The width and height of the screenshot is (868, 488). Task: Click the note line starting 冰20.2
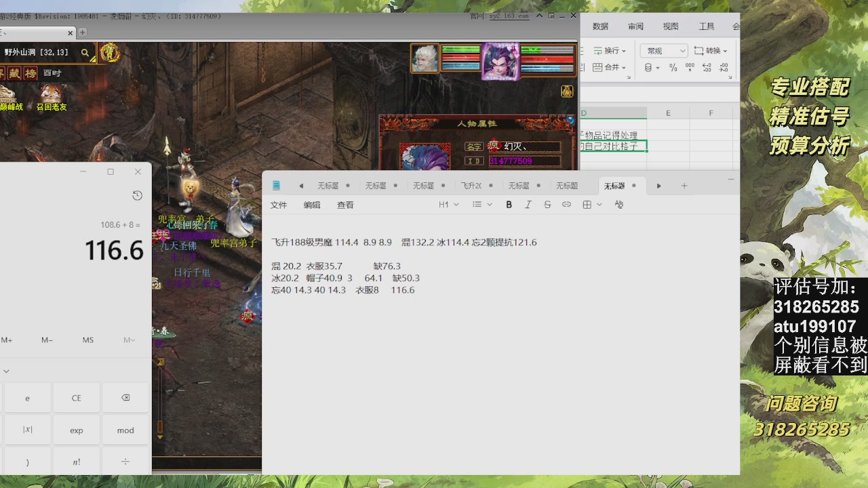coord(346,278)
